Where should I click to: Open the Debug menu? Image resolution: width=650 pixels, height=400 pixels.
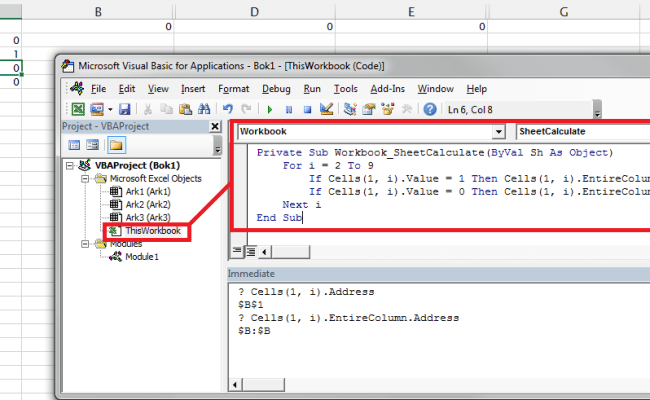pyautogui.click(x=276, y=89)
